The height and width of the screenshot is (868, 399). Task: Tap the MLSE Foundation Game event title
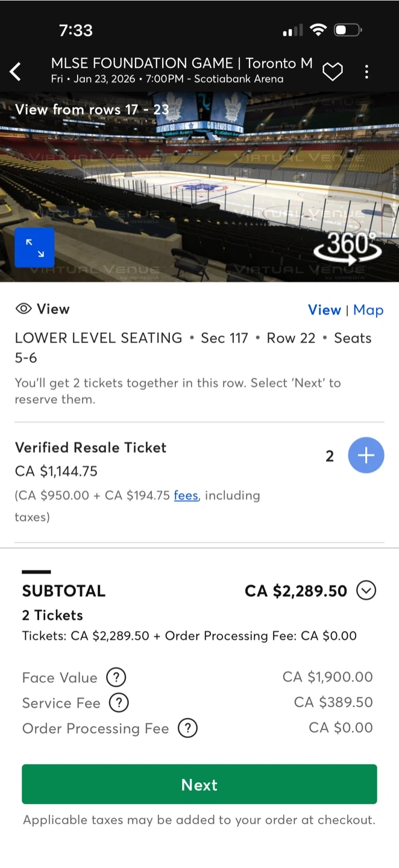pos(181,63)
